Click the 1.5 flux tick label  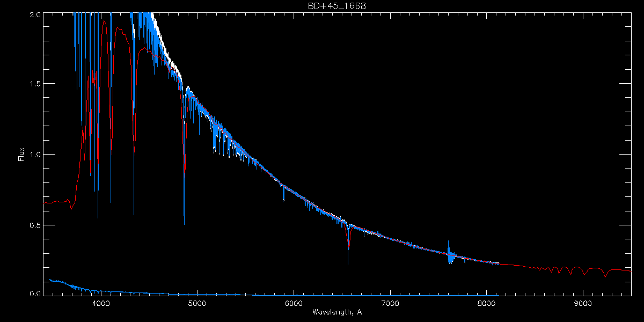click(35, 84)
